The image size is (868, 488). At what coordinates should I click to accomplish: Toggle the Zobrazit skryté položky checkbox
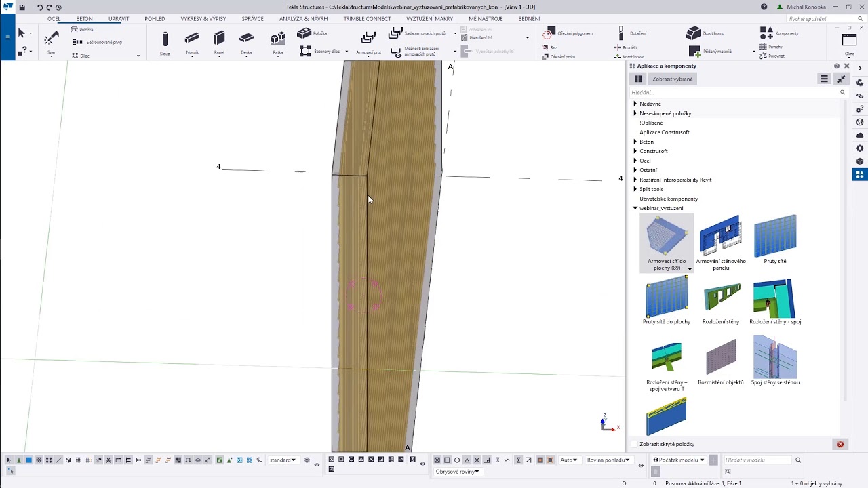tap(635, 444)
